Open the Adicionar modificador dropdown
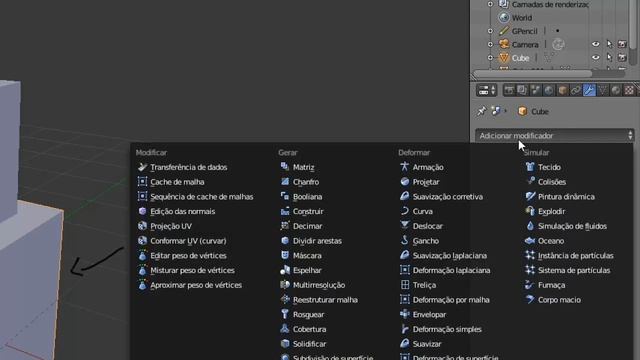The image size is (640, 360). click(554, 136)
